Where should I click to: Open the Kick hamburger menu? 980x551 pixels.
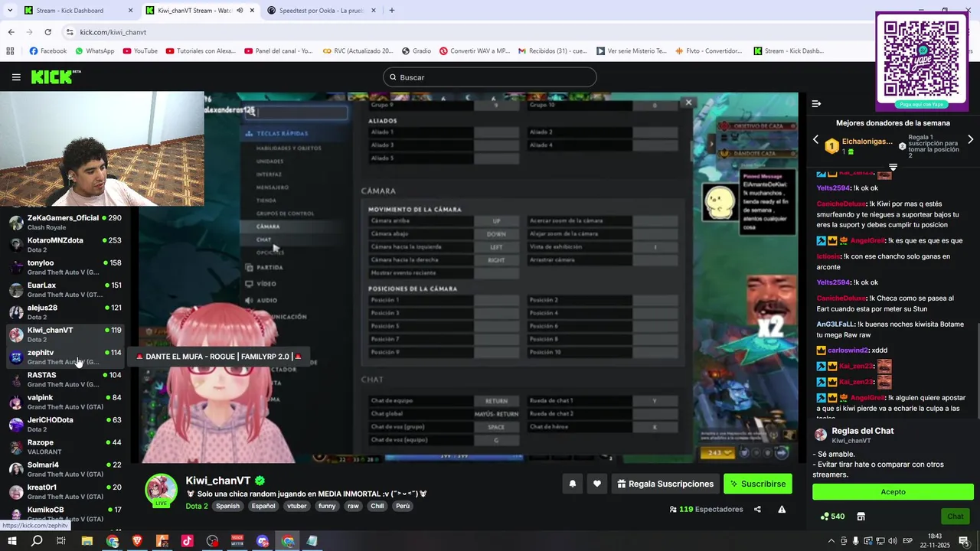[x=16, y=77]
